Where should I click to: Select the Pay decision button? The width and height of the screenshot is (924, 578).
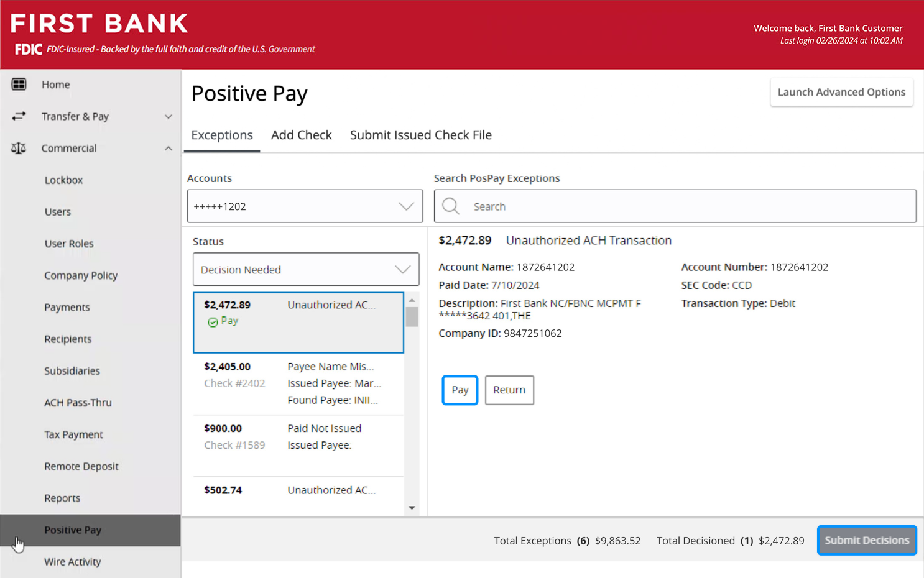(460, 390)
